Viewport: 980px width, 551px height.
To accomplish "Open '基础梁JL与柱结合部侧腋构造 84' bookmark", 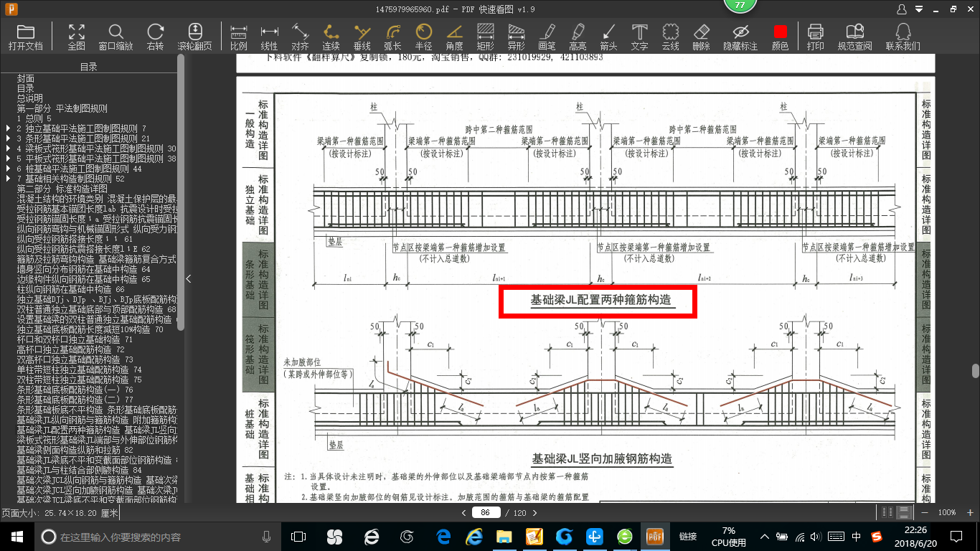I will pyautogui.click(x=80, y=470).
